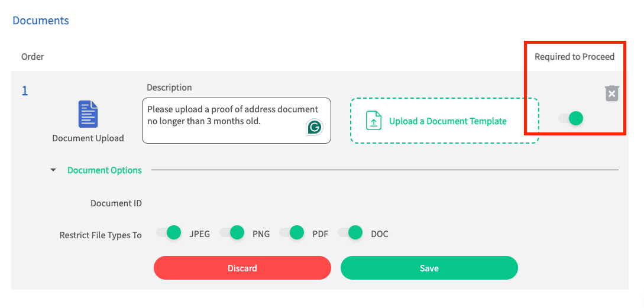Disable the PNG file type toggle
Screen dimensions: 644x308
pos(232,232)
